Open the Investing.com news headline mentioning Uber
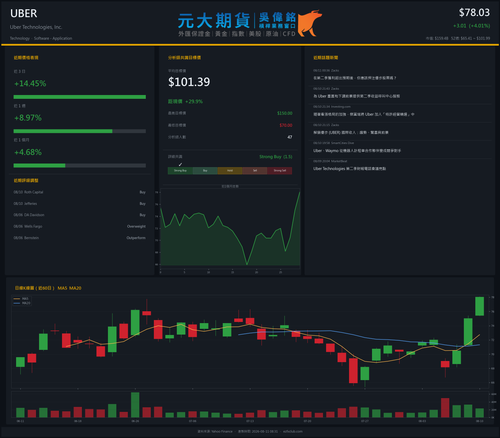Viewport: 500px width, 438px height. click(x=364, y=114)
